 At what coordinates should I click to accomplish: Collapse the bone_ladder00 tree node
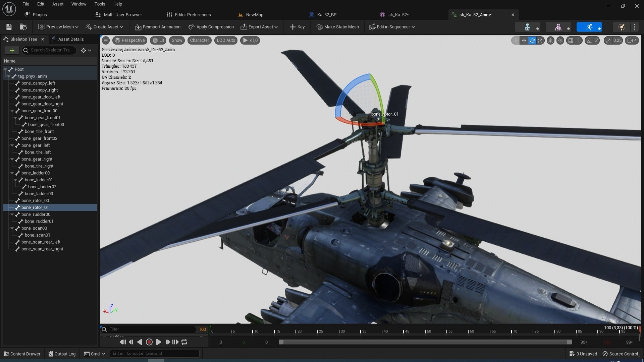tap(12, 173)
